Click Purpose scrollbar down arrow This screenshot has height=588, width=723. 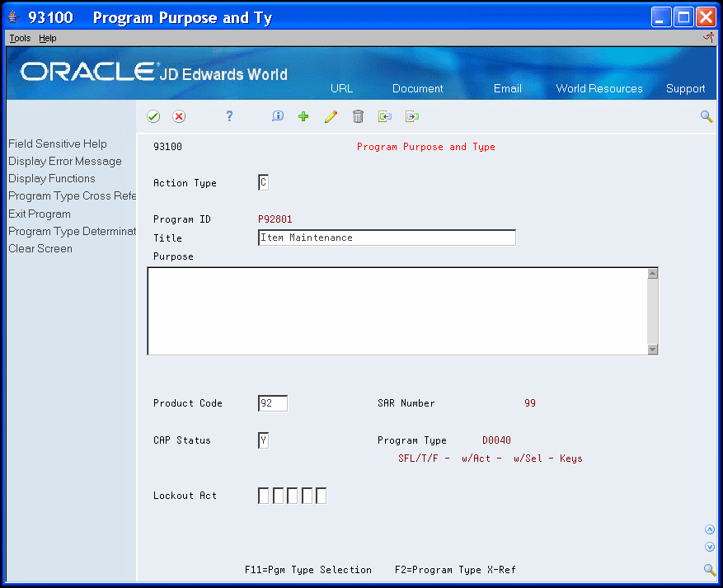click(652, 349)
